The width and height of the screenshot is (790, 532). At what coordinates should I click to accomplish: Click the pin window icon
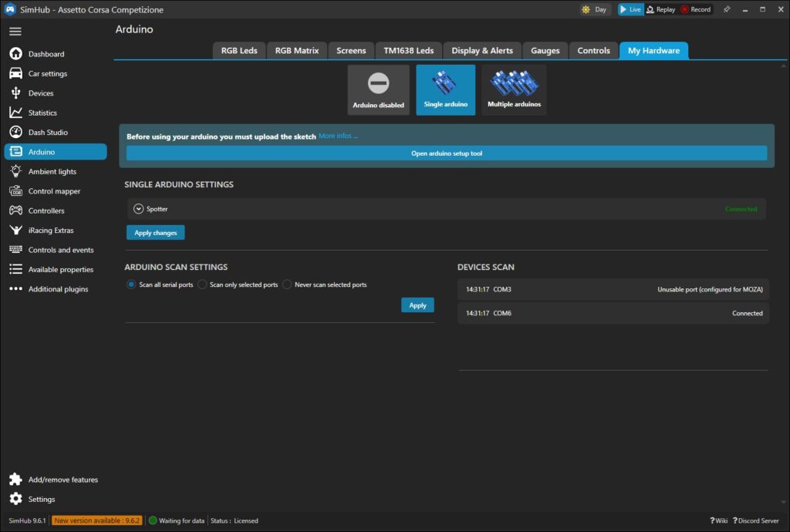tap(727, 9)
